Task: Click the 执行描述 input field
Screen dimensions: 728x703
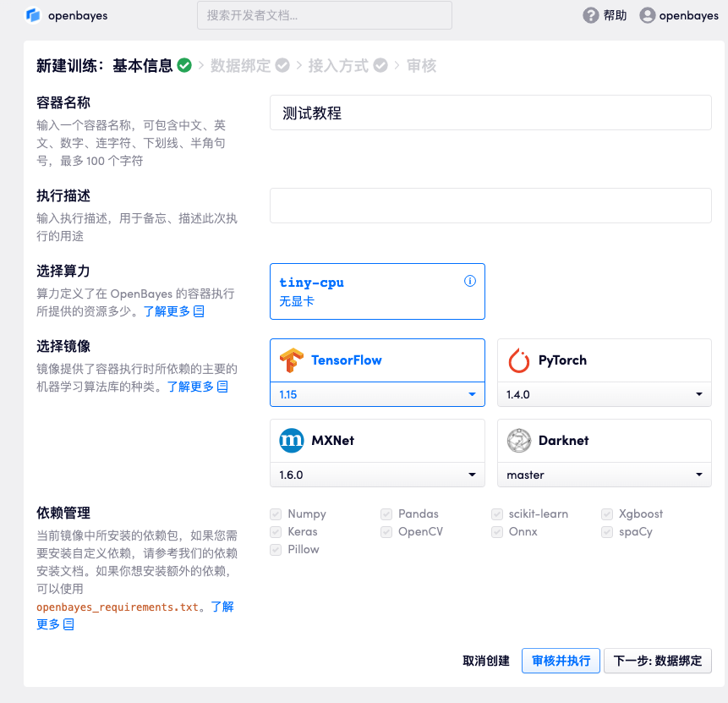Action: coord(490,206)
